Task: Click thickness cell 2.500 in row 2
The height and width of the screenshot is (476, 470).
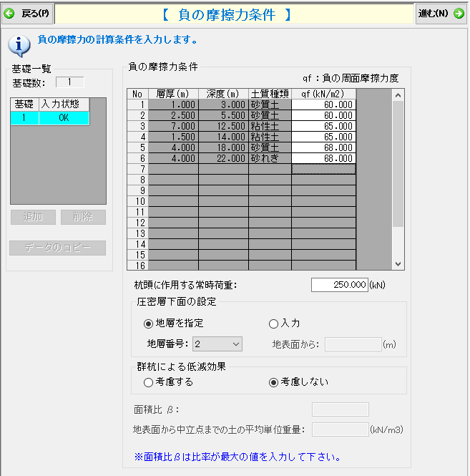Action: click(x=173, y=115)
